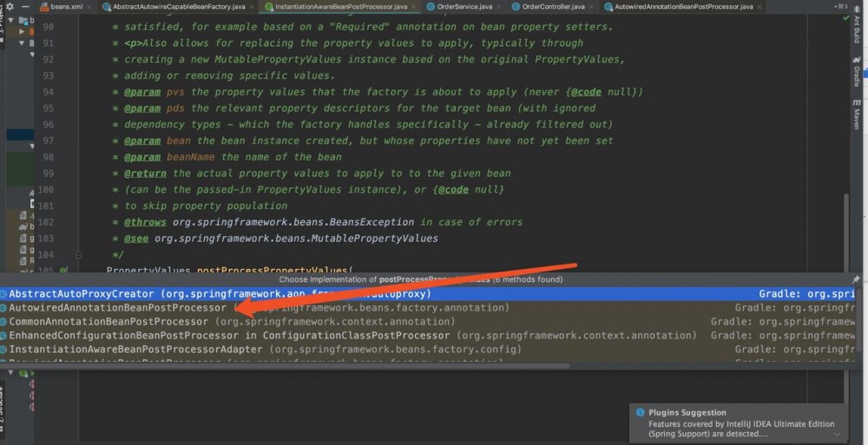Open the Plugins Suggestion notification
The width and height of the screenshot is (868, 445).
point(739,423)
